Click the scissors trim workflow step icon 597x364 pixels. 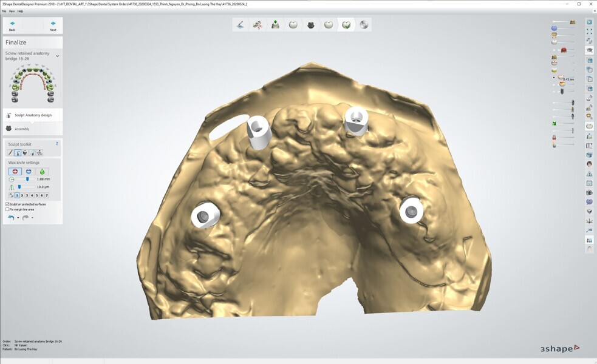click(258, 25)
